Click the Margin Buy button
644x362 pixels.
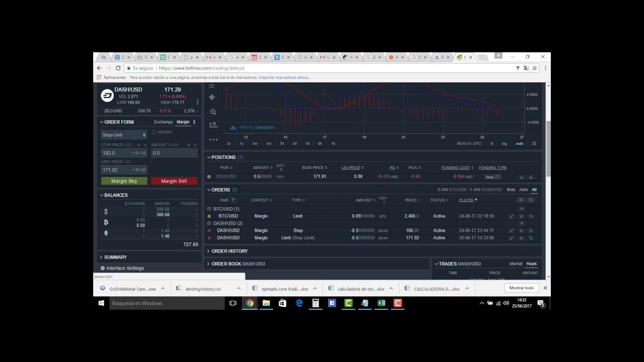point(124,181)
